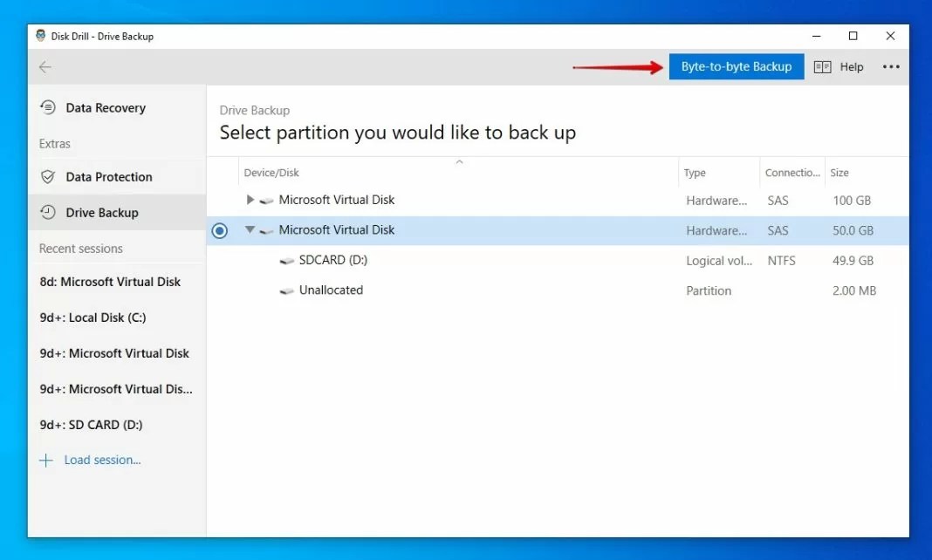Screen dimensions: 932x560
Task: Click the Load session... link
Action: pos(102,460)
